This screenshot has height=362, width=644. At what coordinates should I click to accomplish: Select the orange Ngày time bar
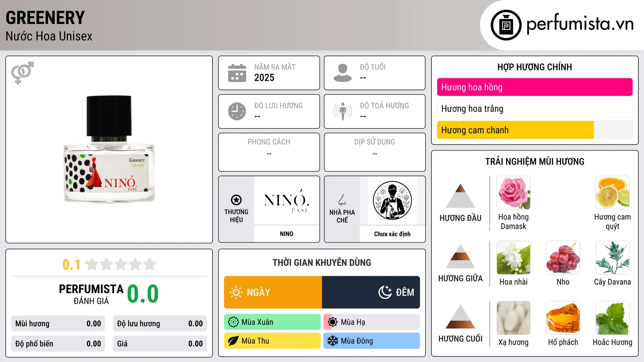click(273, 292)
